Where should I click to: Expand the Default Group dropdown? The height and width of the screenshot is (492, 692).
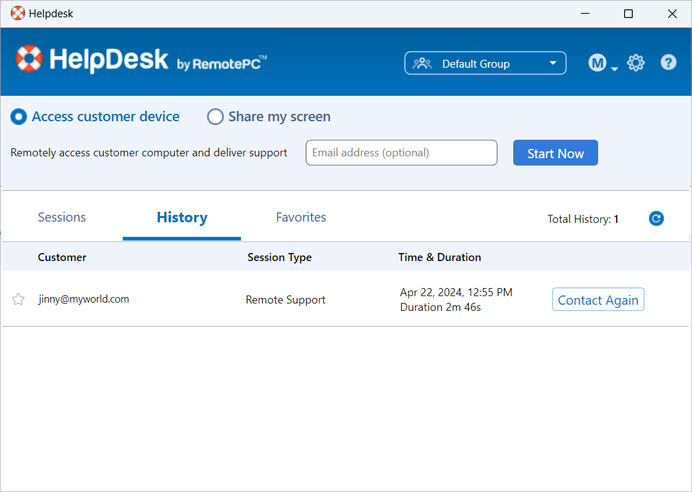coord(485,63)
